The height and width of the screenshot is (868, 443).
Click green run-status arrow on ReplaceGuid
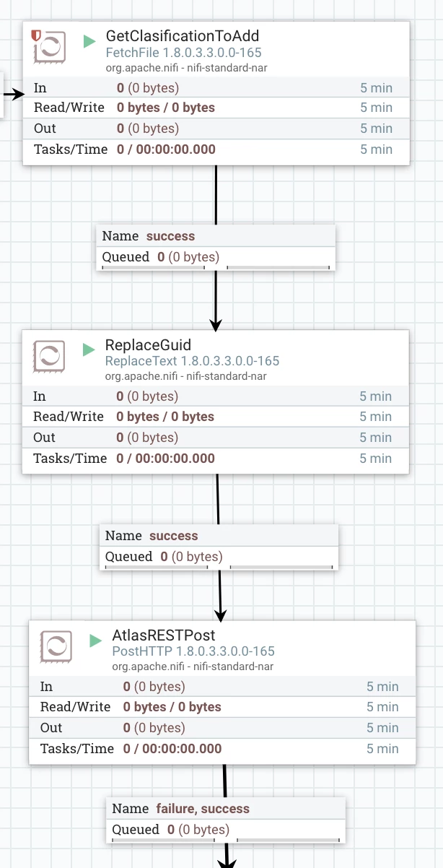[89, 350]
